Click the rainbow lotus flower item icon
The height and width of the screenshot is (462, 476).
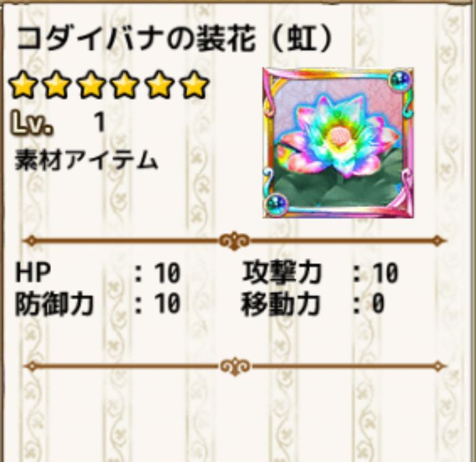coord(338,143)
